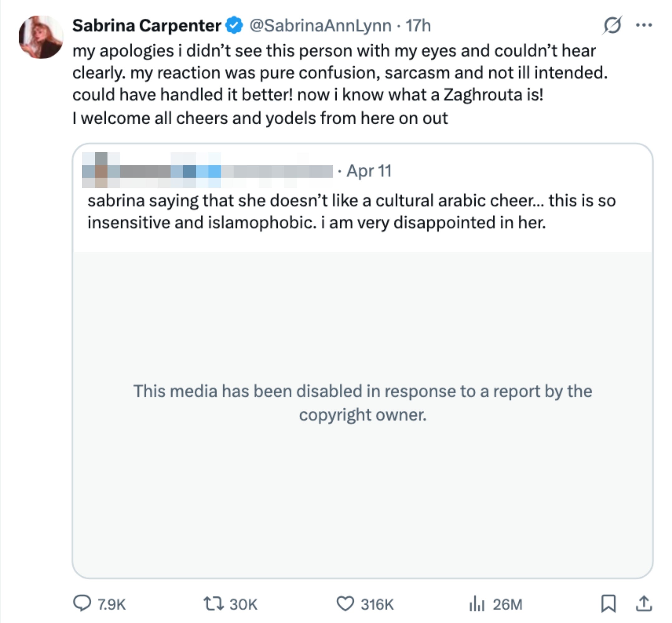Bookmark this Sabrina Carpenter tweet
The image size is (672, 623).
608,603
